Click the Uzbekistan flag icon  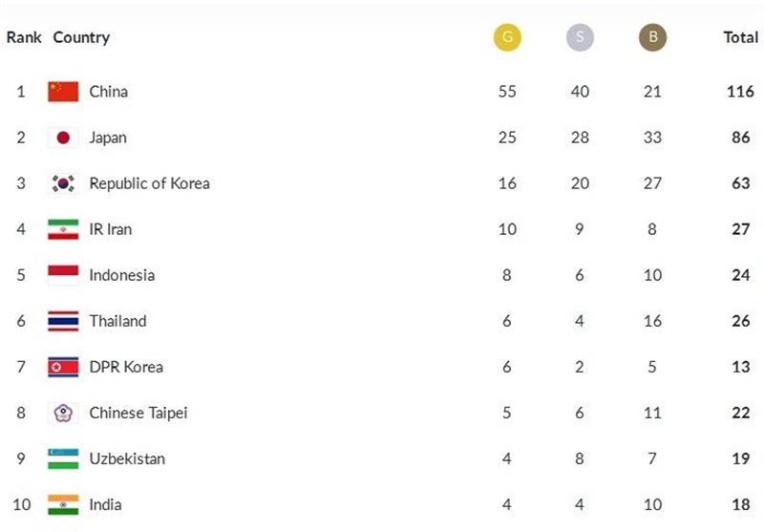pos(63,458)
